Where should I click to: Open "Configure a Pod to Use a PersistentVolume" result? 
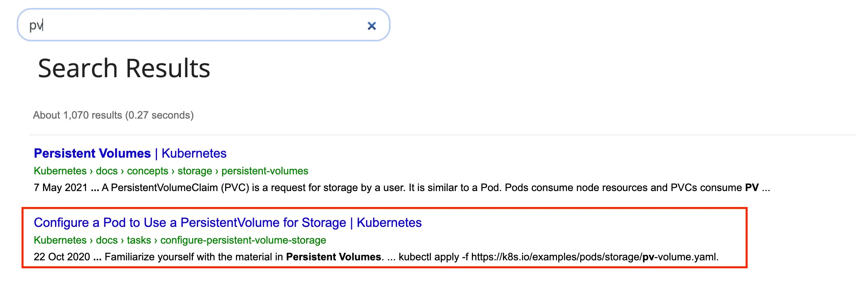point(228,223)
